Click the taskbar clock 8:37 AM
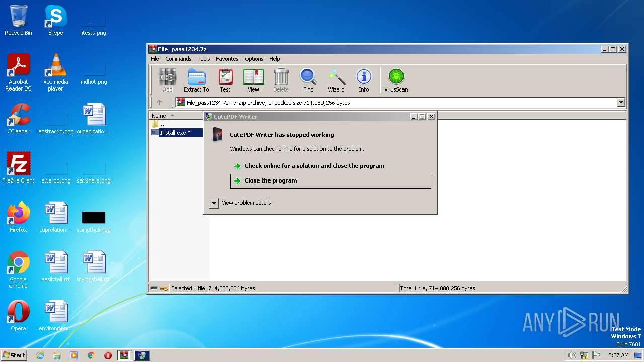The image size is (644, 362). pos(618,355)
